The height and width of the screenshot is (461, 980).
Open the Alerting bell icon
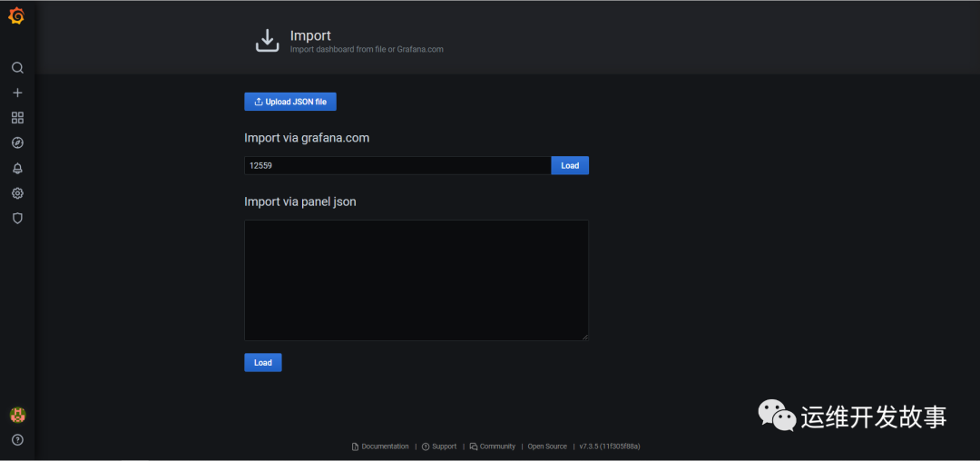[x=17, y=168]
